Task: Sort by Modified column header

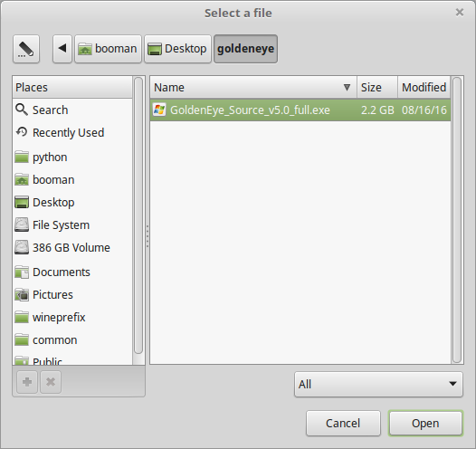Action: [x=424, y=88]
